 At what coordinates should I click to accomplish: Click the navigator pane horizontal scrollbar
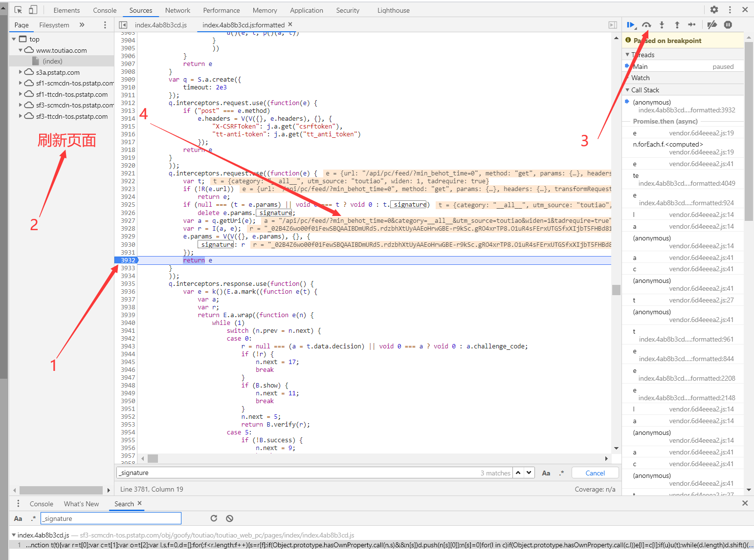[x=61, y=490]
